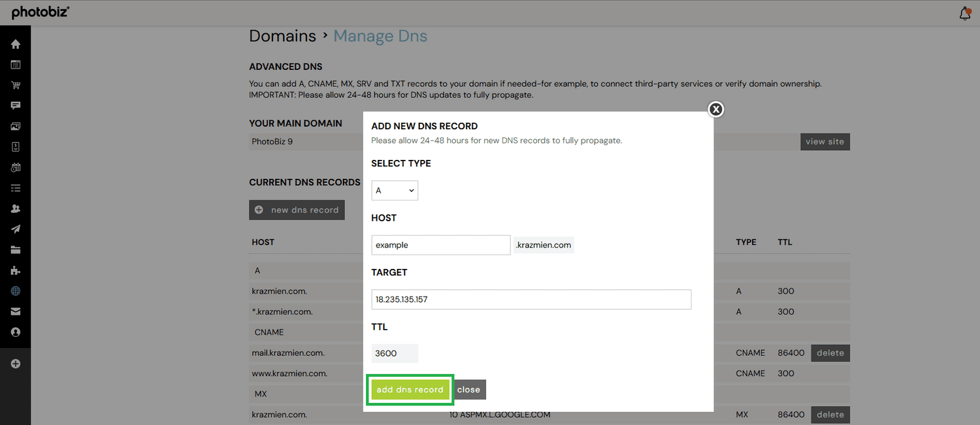Image resolution: width=980 pixels, height=425 pixels.
Task: Open the contacts people icon
Action: click(x=16, y=208)
